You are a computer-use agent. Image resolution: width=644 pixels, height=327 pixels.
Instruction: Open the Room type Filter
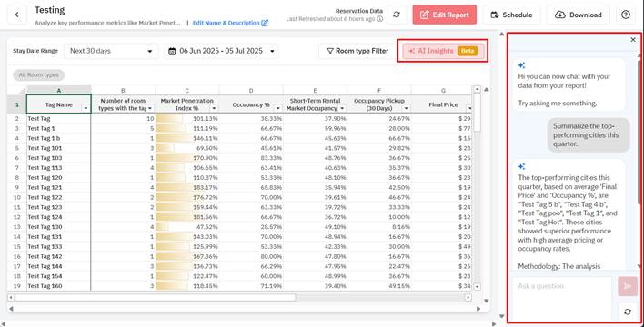pyautogui.click(x=357, y=51)
